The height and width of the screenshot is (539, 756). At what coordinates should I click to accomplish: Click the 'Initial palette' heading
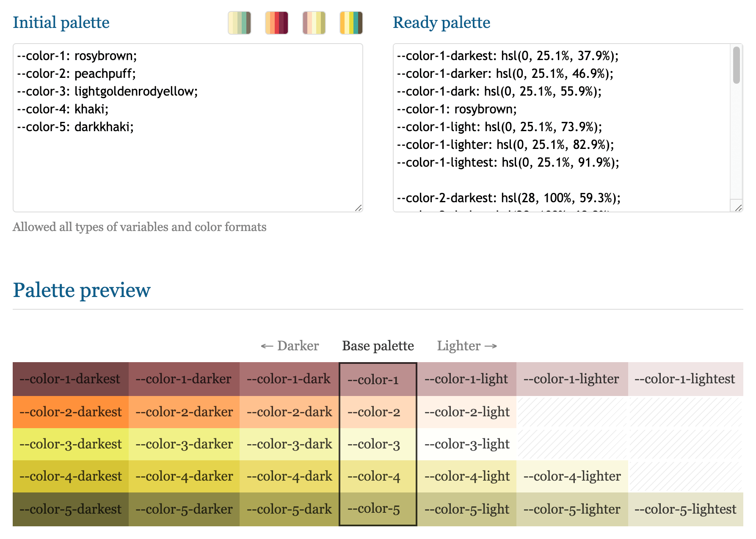[x=61, y=22]
